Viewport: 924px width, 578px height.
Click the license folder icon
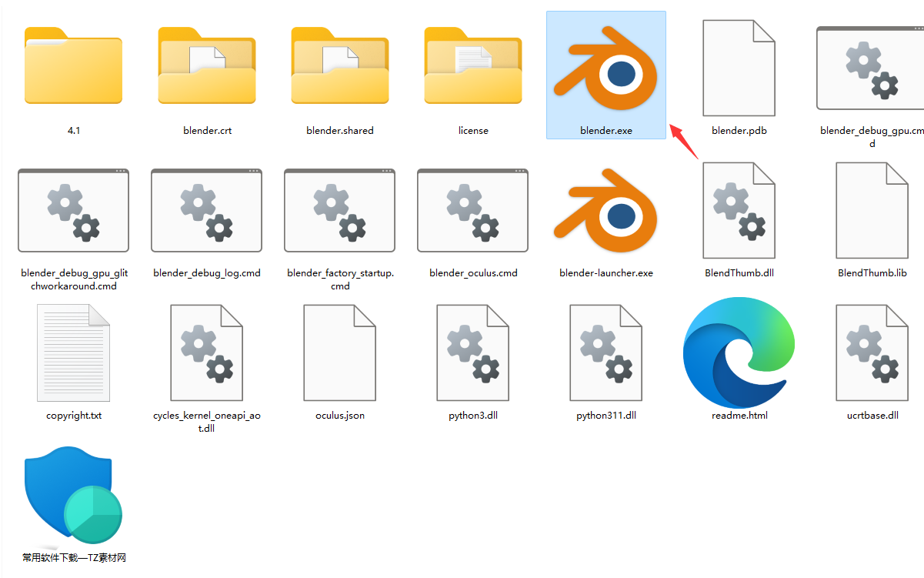click(473, 68)
